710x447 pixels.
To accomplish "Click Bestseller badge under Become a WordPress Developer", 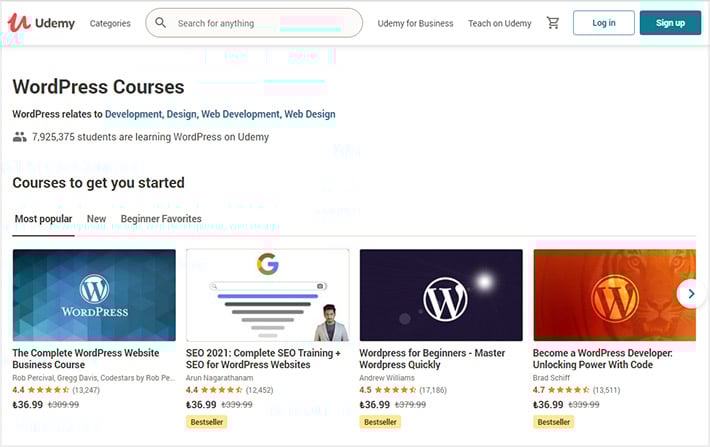I will pyautogui.click(x=554, y=422).
